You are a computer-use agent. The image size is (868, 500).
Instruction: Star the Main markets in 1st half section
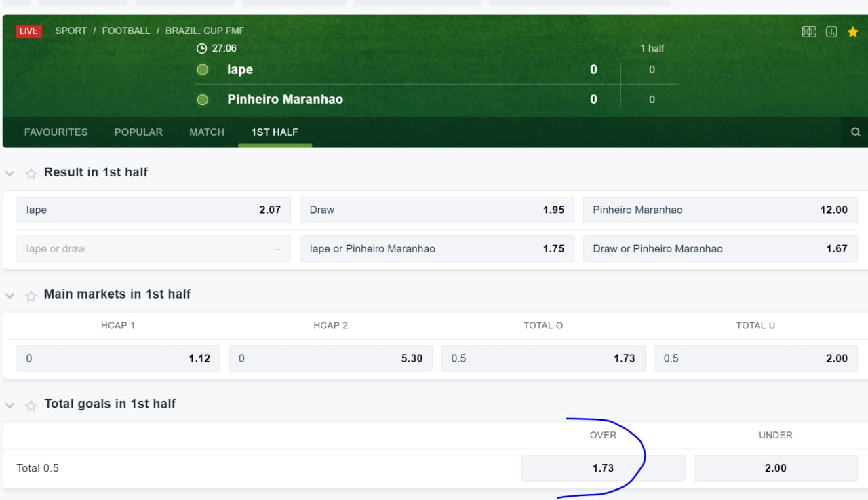tap(31, 296)
